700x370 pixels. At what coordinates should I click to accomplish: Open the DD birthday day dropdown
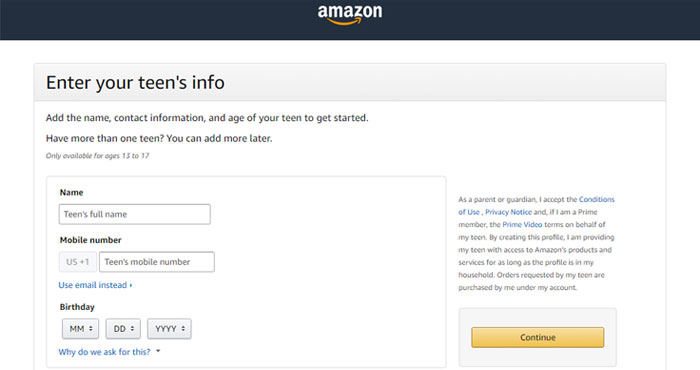pos(123,329)
